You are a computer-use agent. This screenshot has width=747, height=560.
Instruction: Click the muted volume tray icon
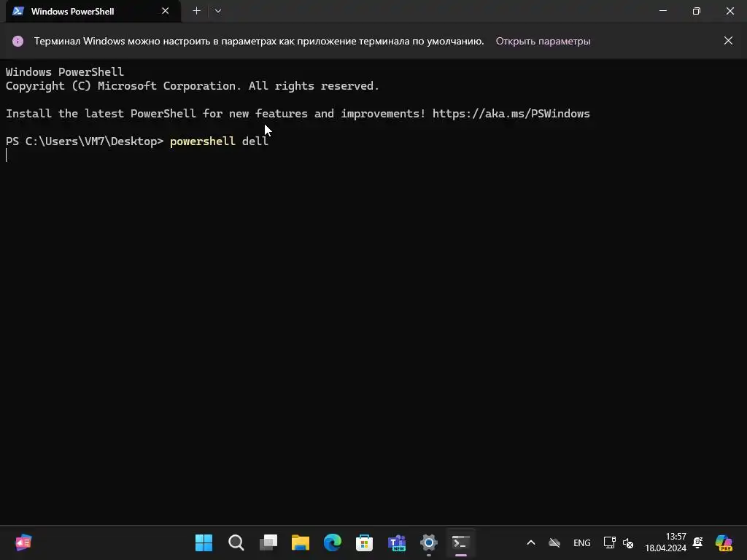[628, 542]
